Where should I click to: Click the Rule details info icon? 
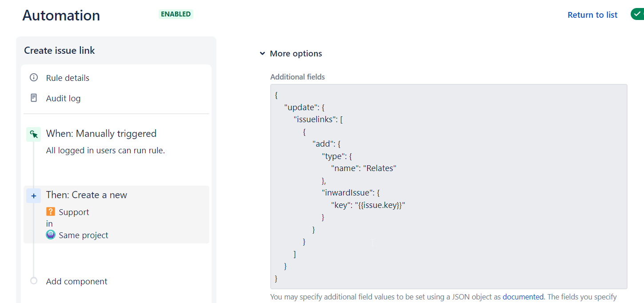pos(33,77)
